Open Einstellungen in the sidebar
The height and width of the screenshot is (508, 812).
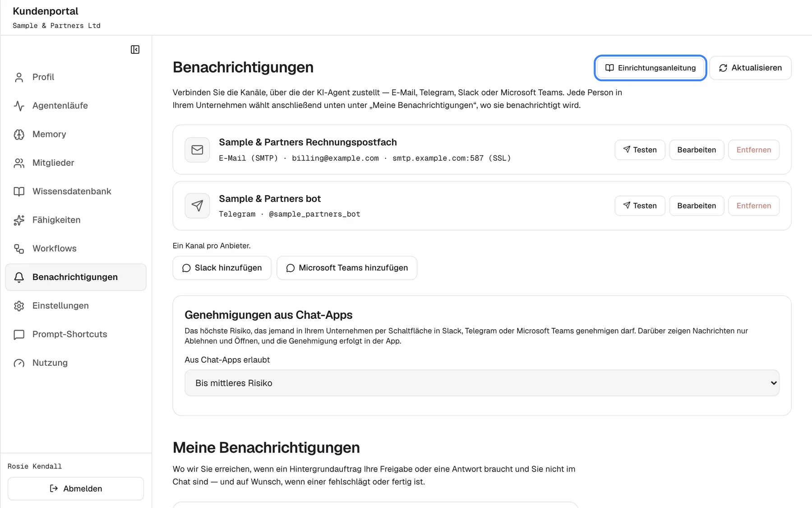click(x=76, y=306)
